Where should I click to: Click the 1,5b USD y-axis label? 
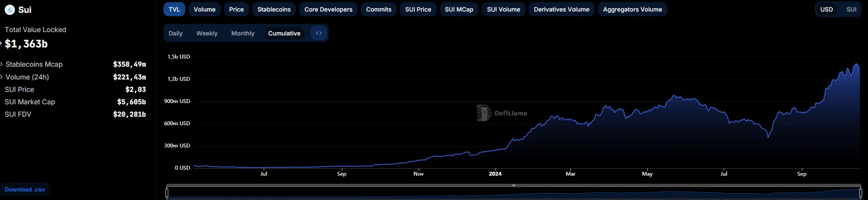(x=179, y=56)
